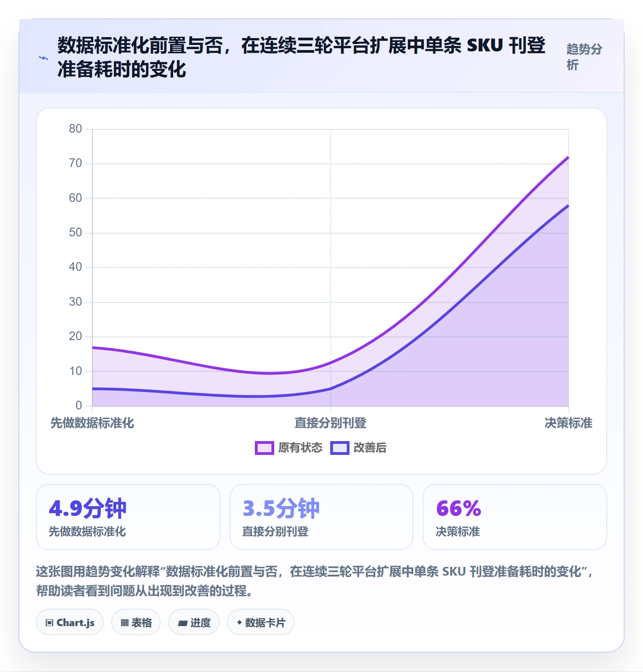The width and height of the screenshot is (643, 672).
Task: Click the grid icon in the 表格 chip
Action: [124, 623]
